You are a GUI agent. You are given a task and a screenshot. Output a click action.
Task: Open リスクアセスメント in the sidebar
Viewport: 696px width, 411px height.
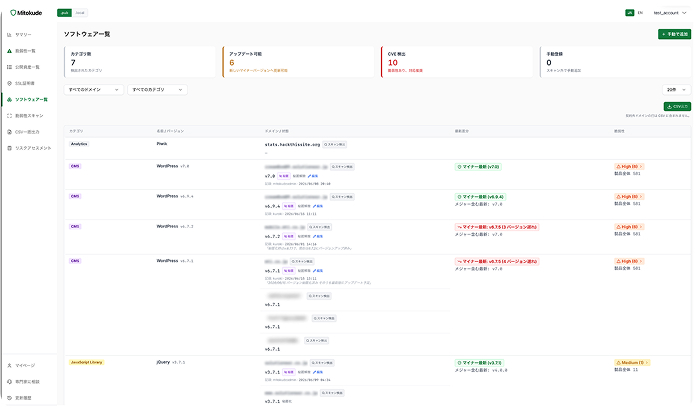33,148
